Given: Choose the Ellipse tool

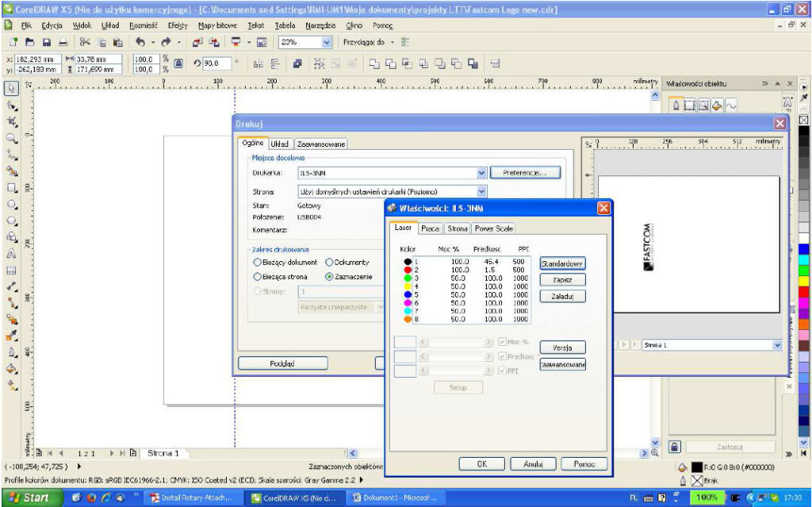Looking at the screenshot, I should click(12, 204).
